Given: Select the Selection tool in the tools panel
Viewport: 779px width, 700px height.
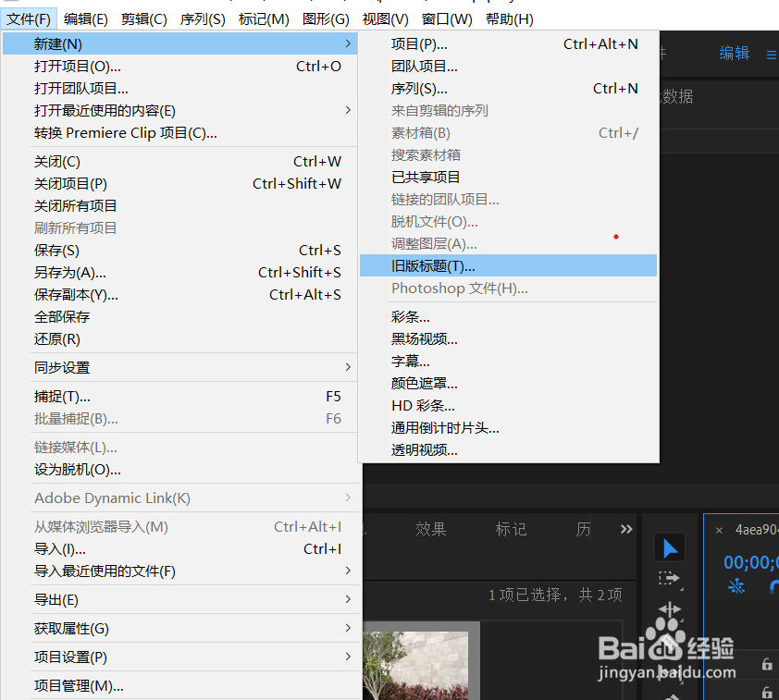Looking at the screenshot, I should coord(669,546).
